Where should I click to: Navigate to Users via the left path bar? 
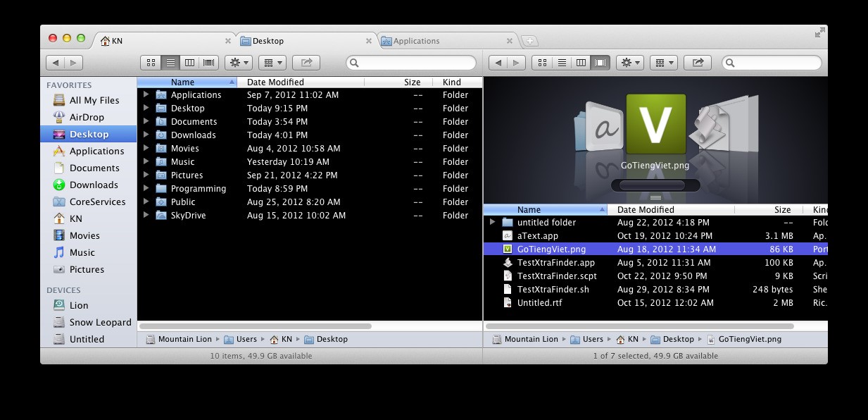245,339
